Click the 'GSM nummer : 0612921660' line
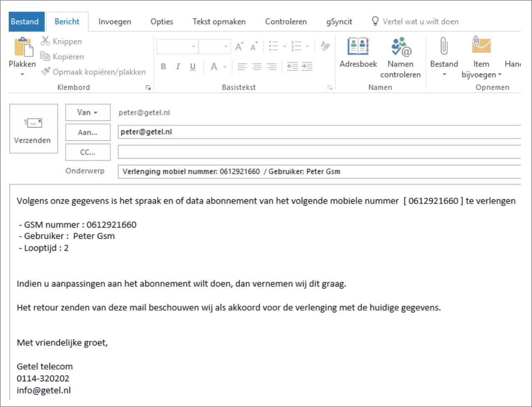 tap(78, 225)
